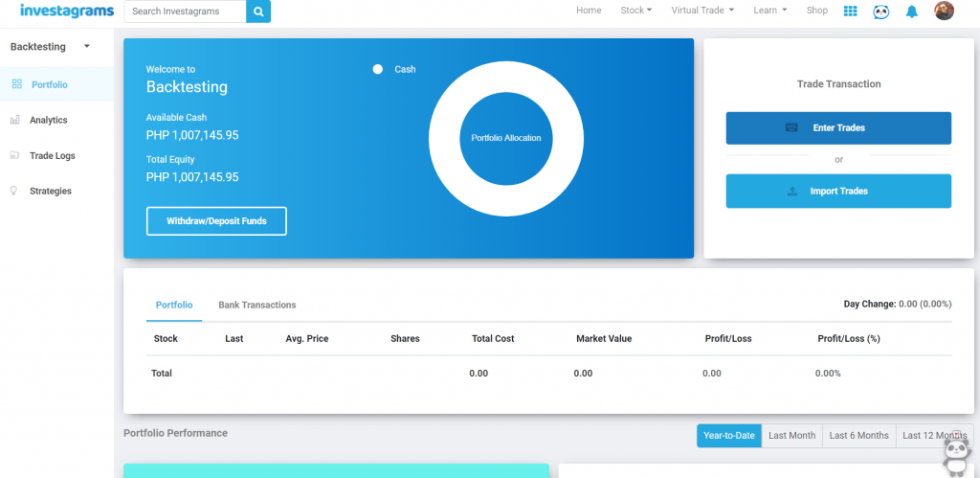Image resolution: width=980 pixels, height=478 pixels.
Task: Open the Learn dropdown menu
Action: click(769, 11)
